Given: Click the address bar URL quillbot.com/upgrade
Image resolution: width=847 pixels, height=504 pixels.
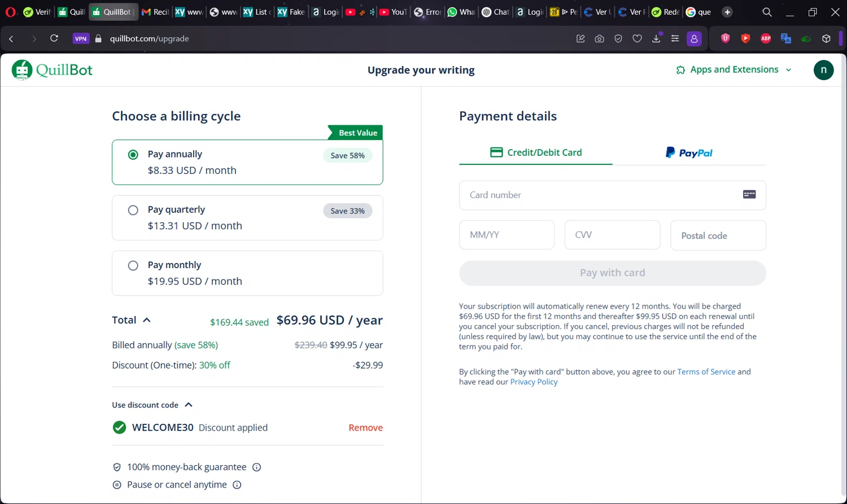Looking at the screenshot, I should pos(149,38).
